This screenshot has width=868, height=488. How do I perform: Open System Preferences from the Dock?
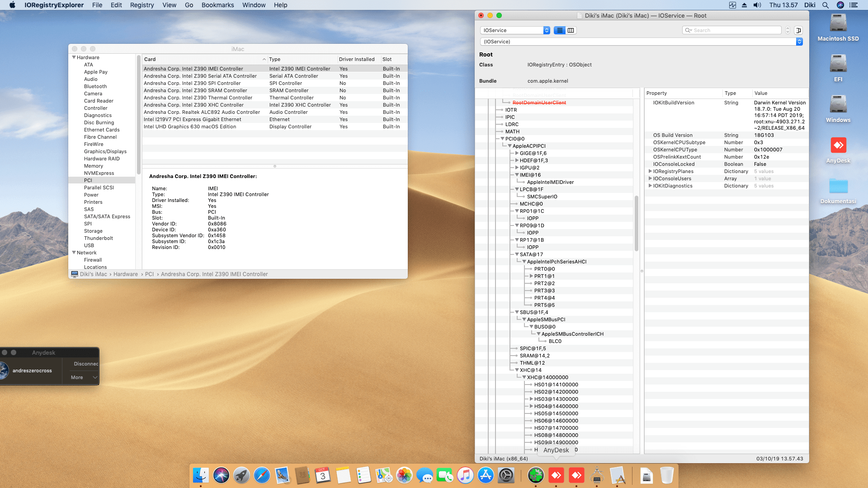click(x=506, y=475)
